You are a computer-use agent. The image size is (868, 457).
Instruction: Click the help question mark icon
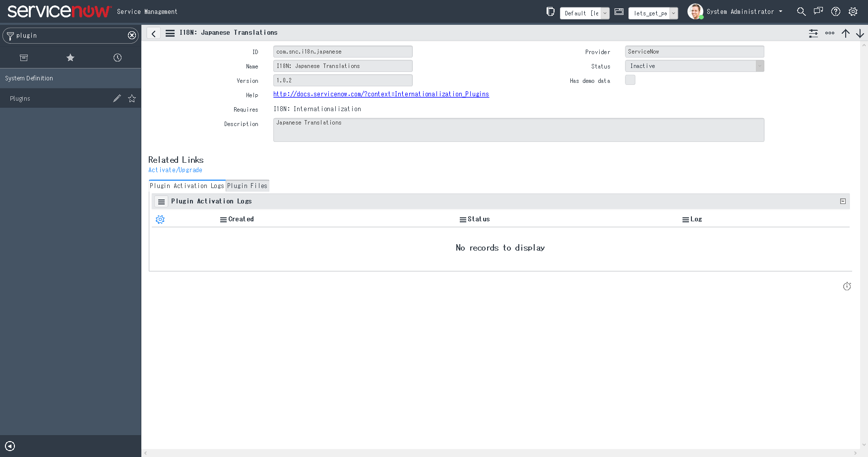[x=836, y=11]
